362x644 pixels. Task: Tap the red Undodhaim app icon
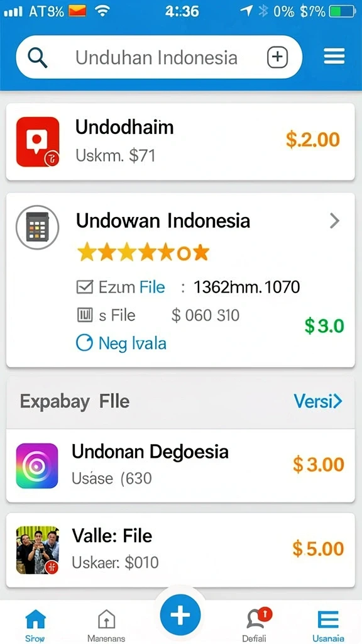tap(38, 142)
